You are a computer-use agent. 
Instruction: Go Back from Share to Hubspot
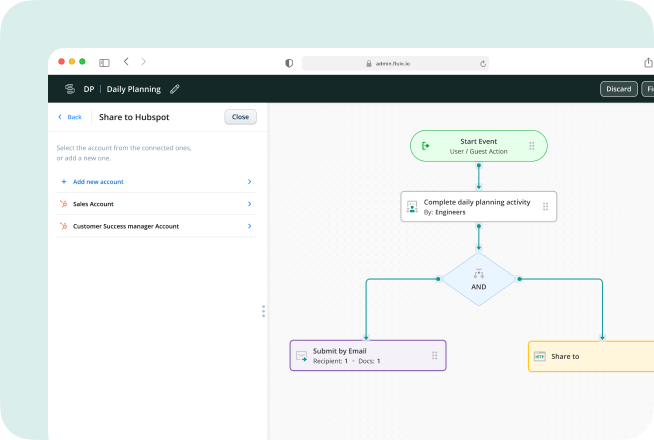(x=70, y=117)
